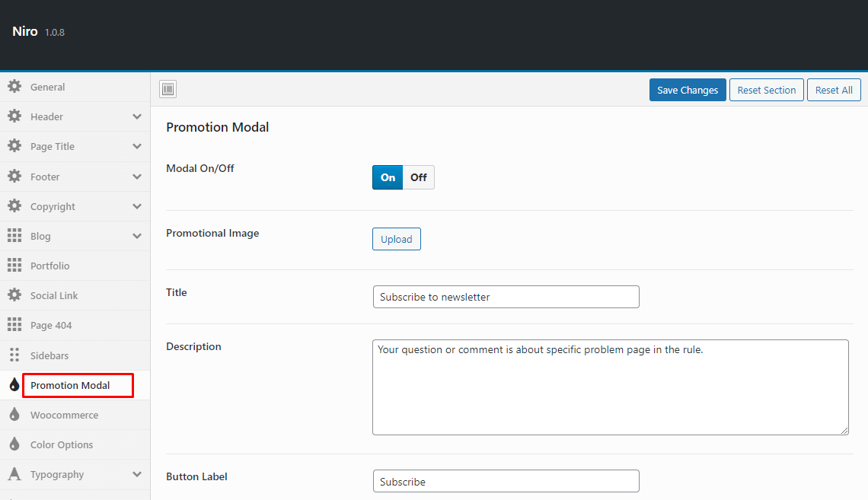Expand the Footer menu chevron

click(x=137, y=177)
